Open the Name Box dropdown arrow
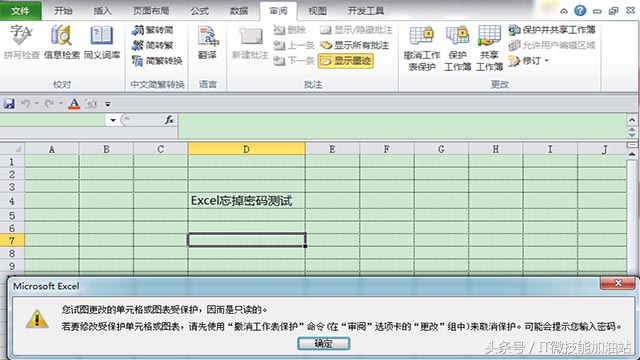 113,120
